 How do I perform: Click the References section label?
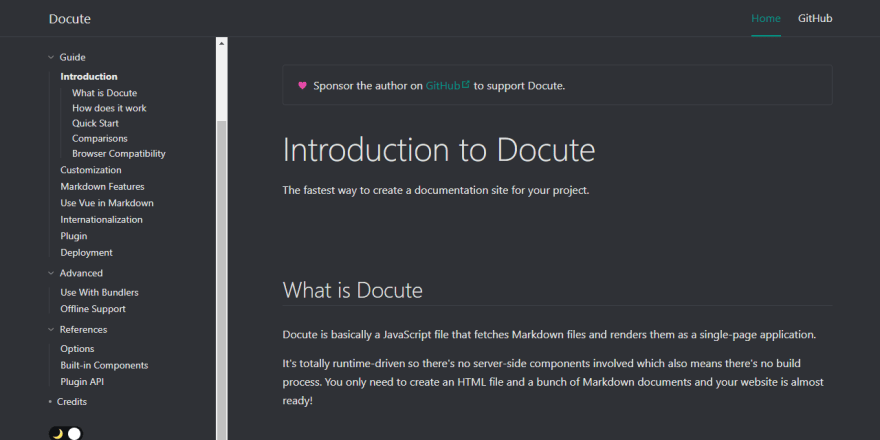point(84,329)
